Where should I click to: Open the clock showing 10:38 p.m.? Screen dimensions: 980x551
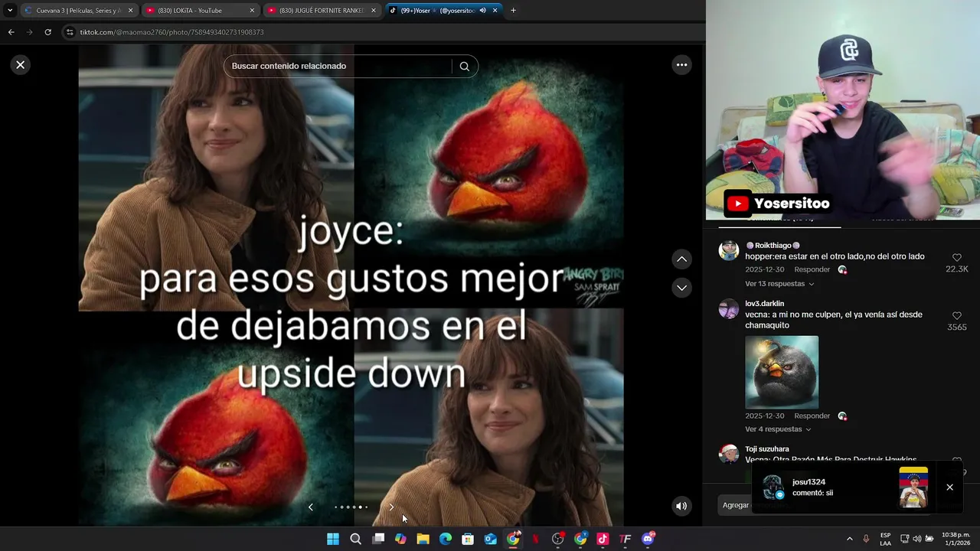(x=955, y=539)
